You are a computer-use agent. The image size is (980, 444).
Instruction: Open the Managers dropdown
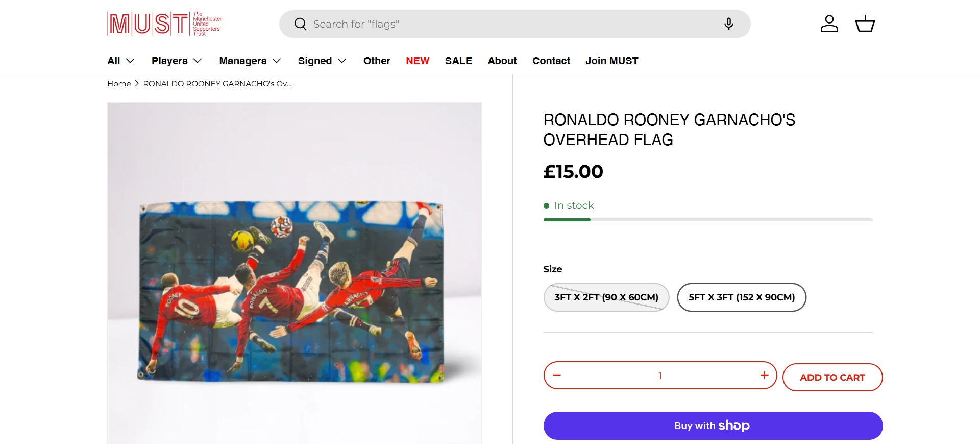click(x=250, y=61)
